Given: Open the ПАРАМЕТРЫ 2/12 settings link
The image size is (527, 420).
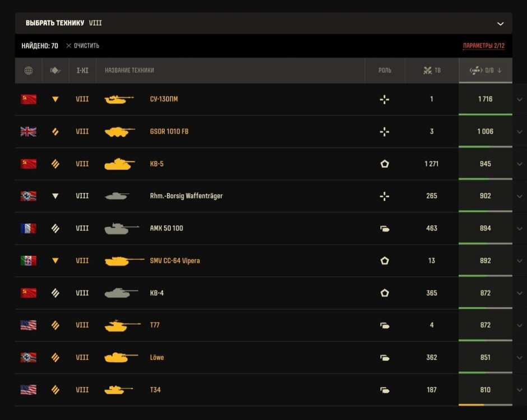Looking at the screenshot, I should pyautogui.click(x=484, y=46).
